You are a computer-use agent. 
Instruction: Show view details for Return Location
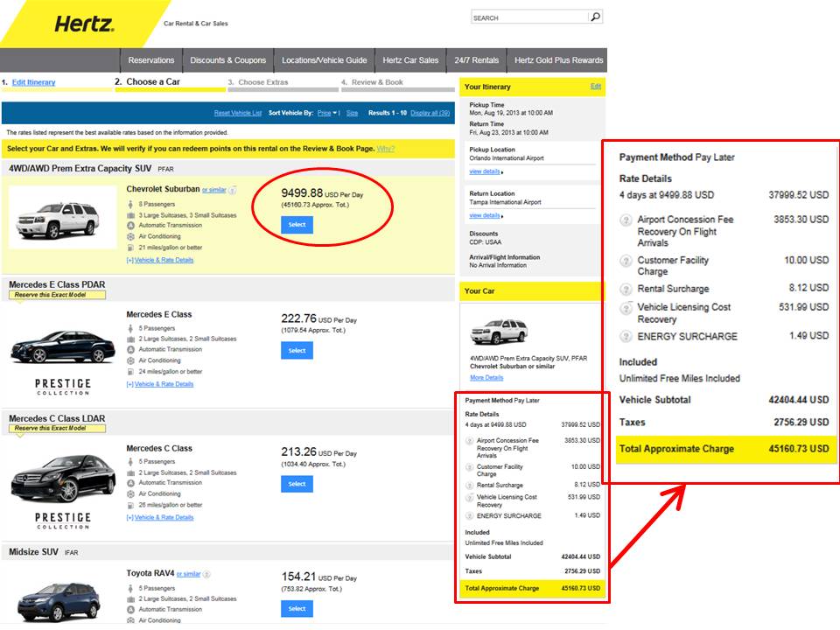(x=486, y=215)
